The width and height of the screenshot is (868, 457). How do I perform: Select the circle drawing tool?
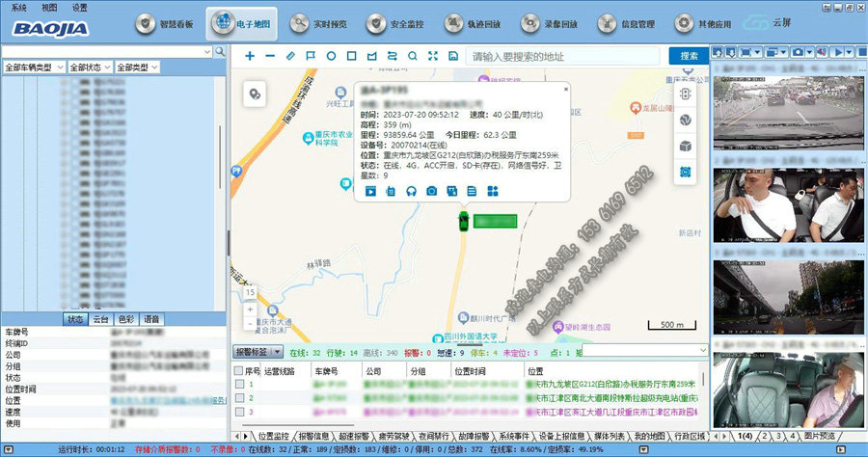click(331, 56)
